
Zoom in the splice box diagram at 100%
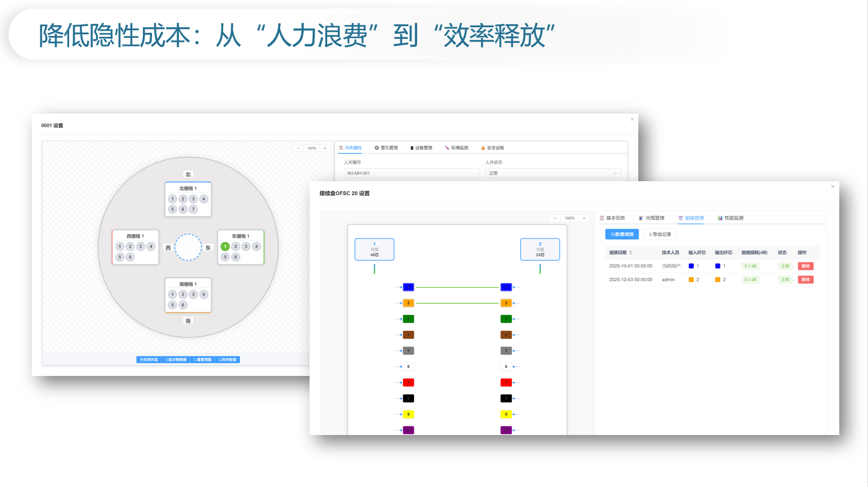pyautogui.click(x=584, y=219)
